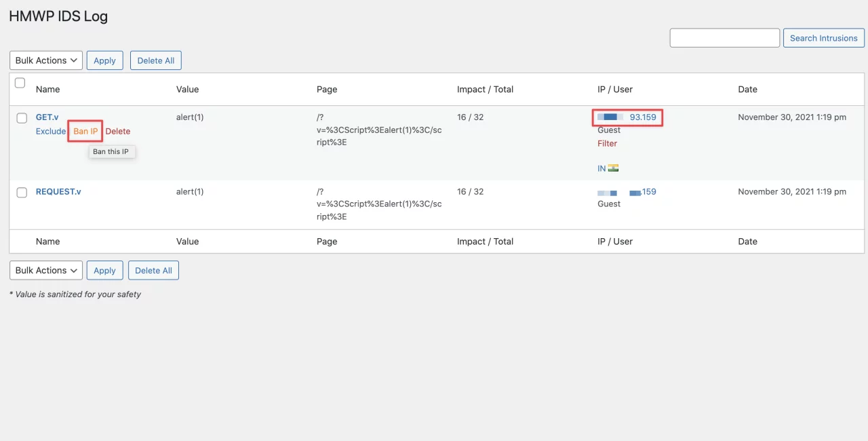Click Delete under GET.v

click(118, 131)
